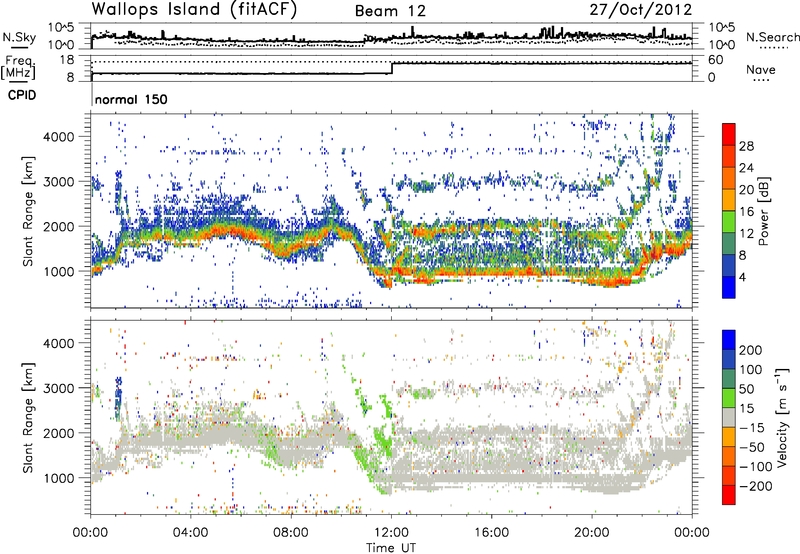Click the 'Time UT' axis title
Image resolution: width=800 pixels, height=554 pixels.
click(x=391, y=548)
